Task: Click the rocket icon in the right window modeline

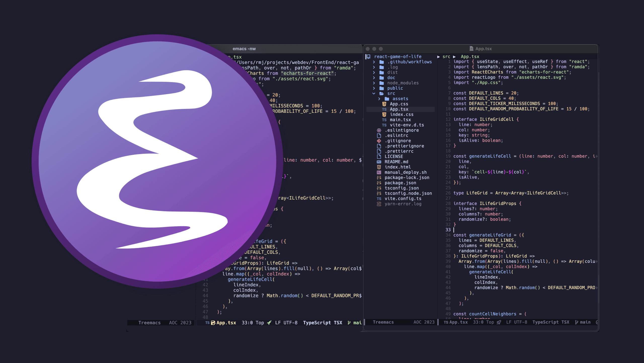Action: click(x=499, y=322)
